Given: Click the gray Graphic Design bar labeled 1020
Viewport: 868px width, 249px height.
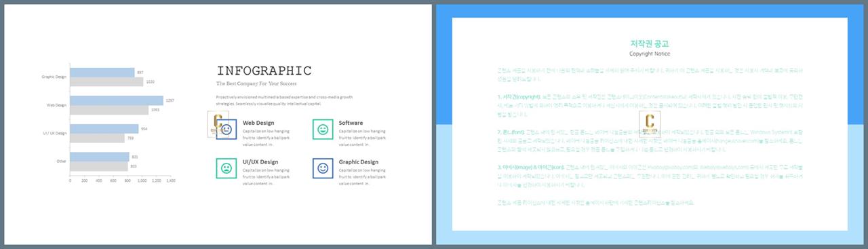Looking at the screenshot, I should [106, 81].
